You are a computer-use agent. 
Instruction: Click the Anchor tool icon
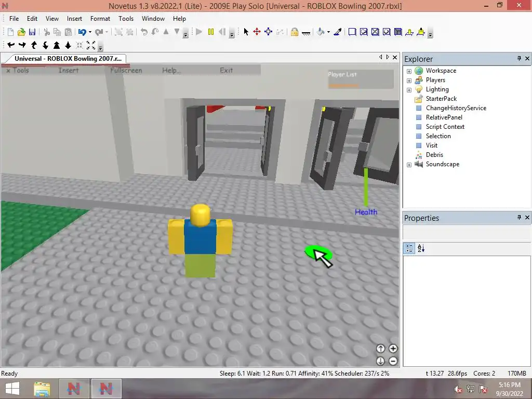pyautogui.click(x=305, y=32)
